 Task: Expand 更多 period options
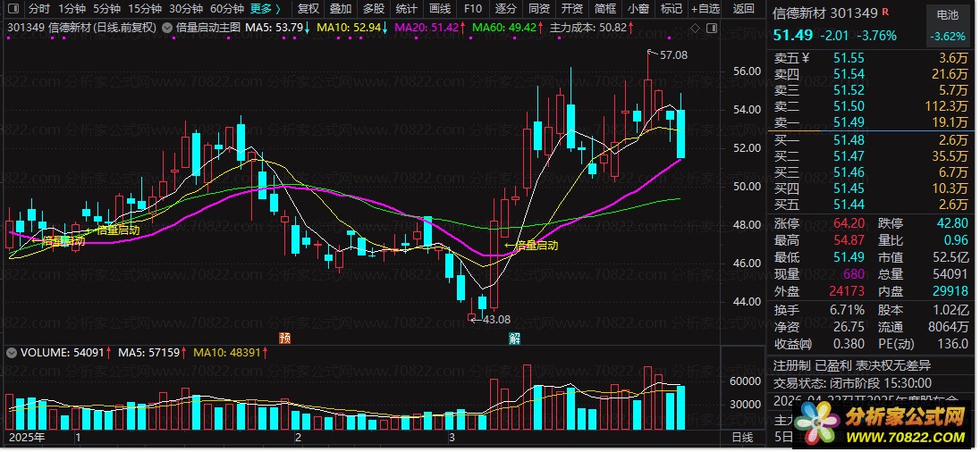265,9
